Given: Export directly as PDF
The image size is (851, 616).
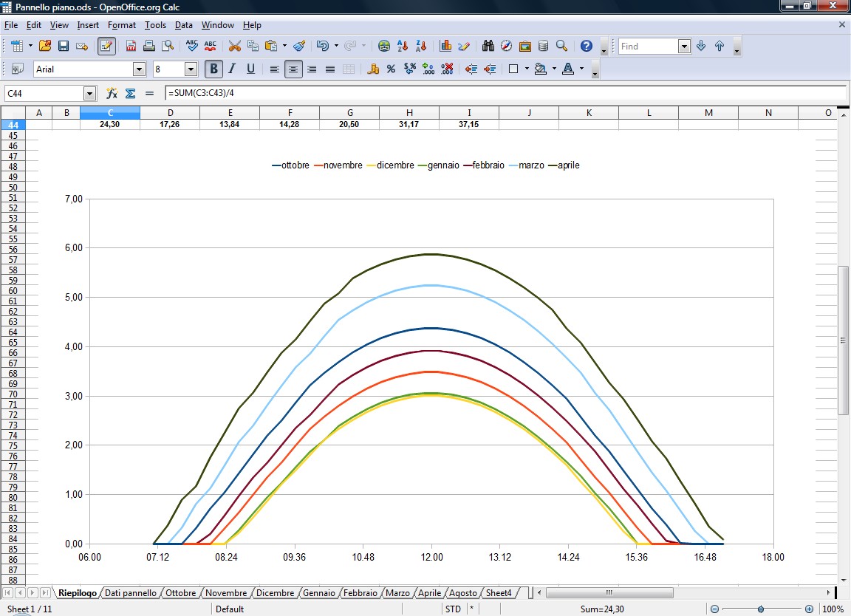Looking at the screenshot, I should pyautogui.click(x=131, y=46).
